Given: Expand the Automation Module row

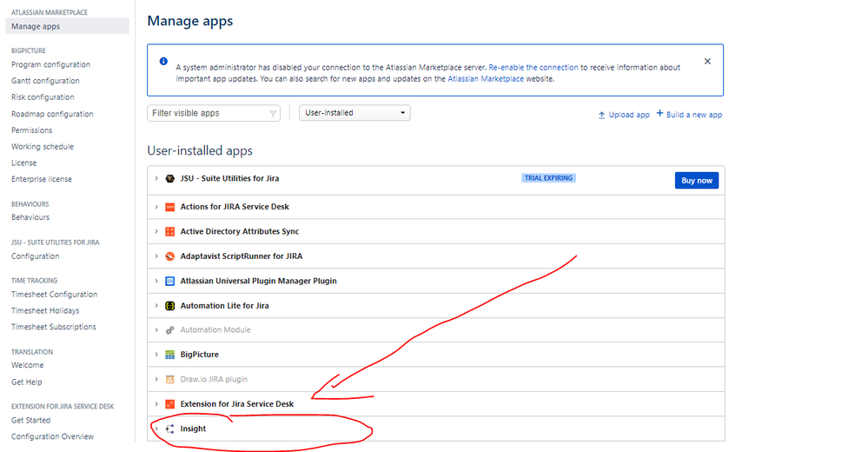Looking at the screenshot, I should 156,330.
